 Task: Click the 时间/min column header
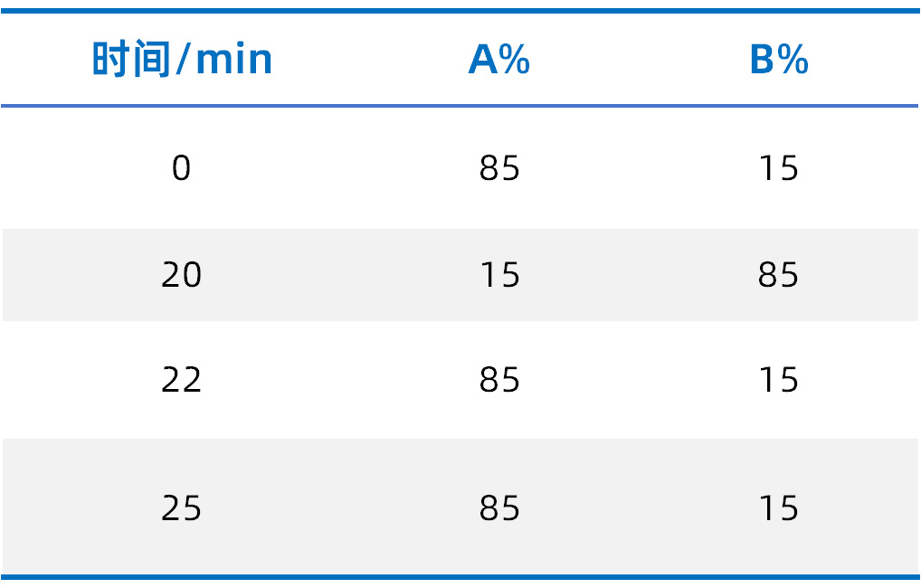182,61
